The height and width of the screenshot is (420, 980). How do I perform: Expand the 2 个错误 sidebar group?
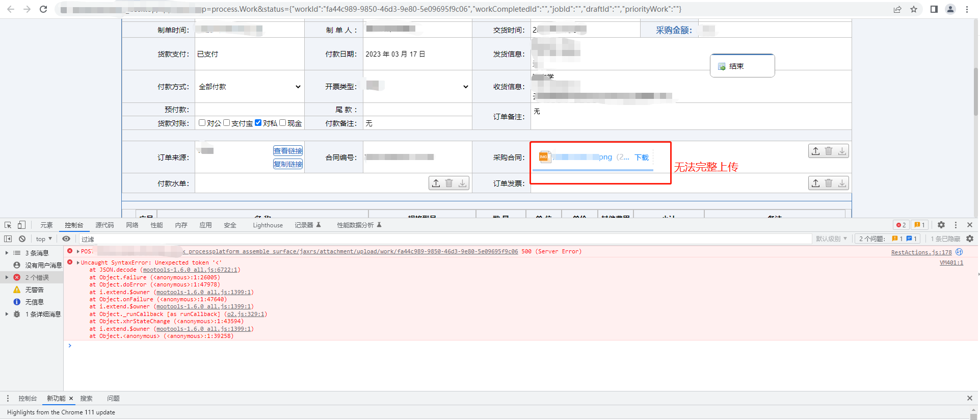[7, 277]
